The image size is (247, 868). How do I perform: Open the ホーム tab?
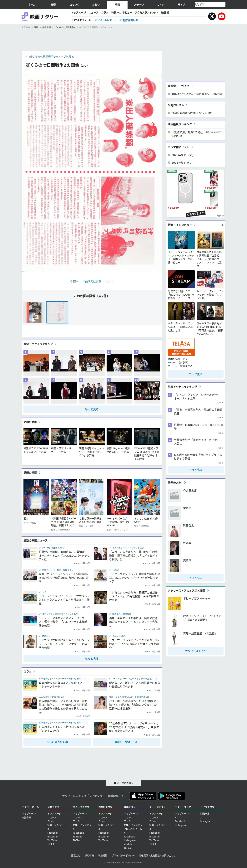(x=32, y=4)
